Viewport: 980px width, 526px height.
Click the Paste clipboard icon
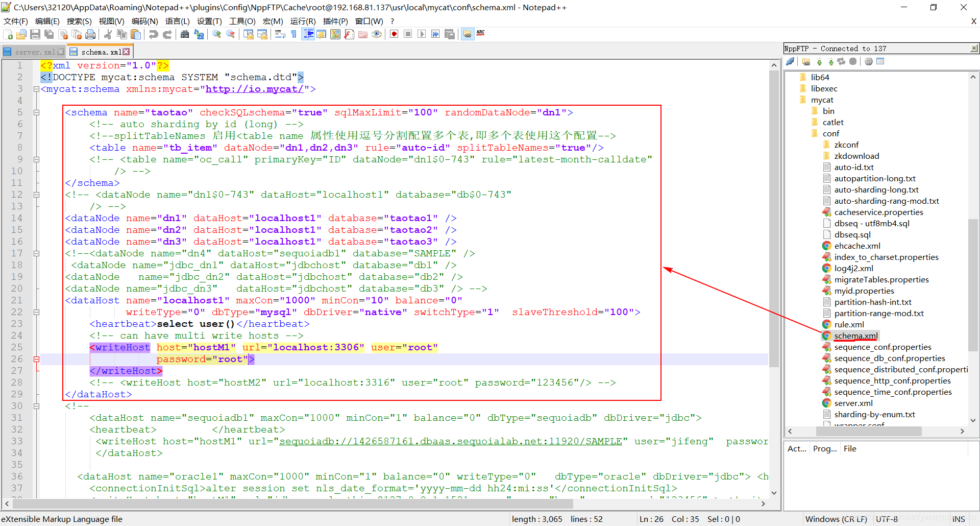pyautogui.click(x=136, y=34)
